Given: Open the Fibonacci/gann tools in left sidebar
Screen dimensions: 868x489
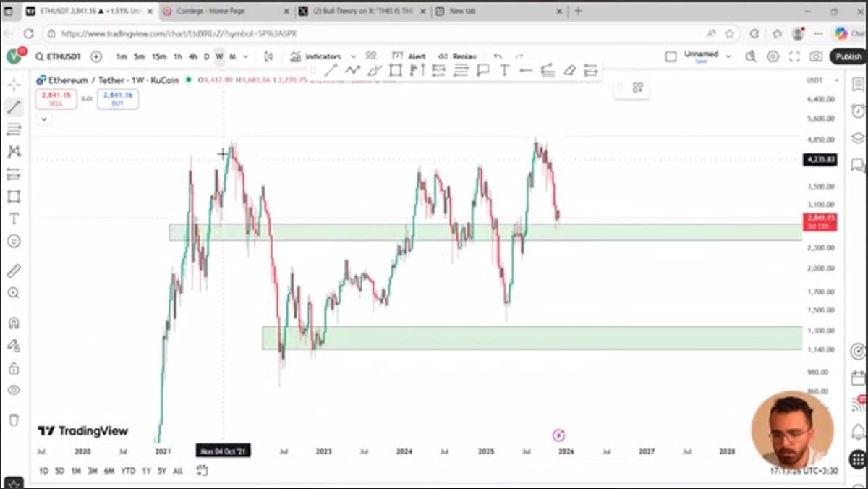Looking at the screenshot, I should click(14, 129).
